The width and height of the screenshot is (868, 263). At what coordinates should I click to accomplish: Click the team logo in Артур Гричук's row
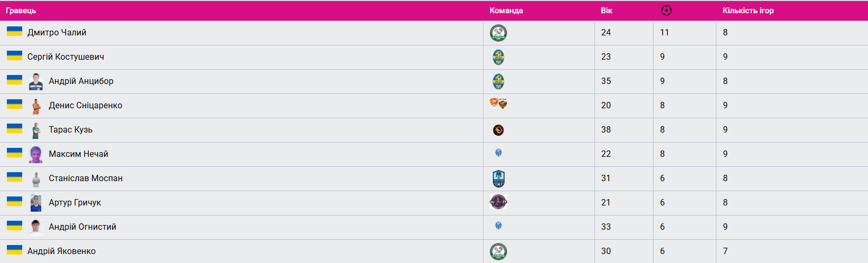pyautogui.click(x=498, y=202)
